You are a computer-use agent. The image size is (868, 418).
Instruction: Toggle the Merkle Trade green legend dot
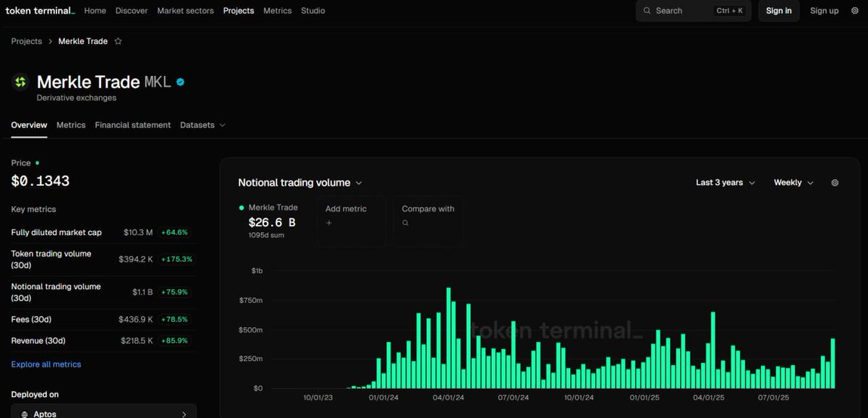[x=242, y=208]
